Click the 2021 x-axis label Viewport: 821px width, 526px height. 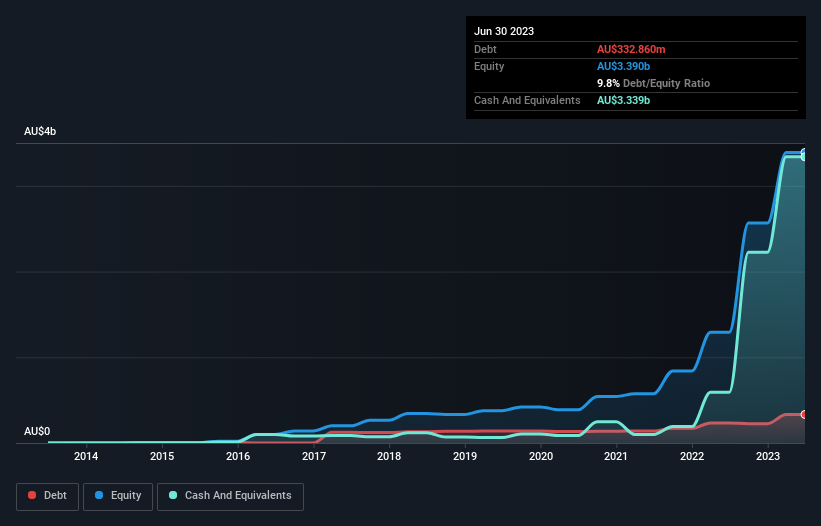click(x=616, y=456)
